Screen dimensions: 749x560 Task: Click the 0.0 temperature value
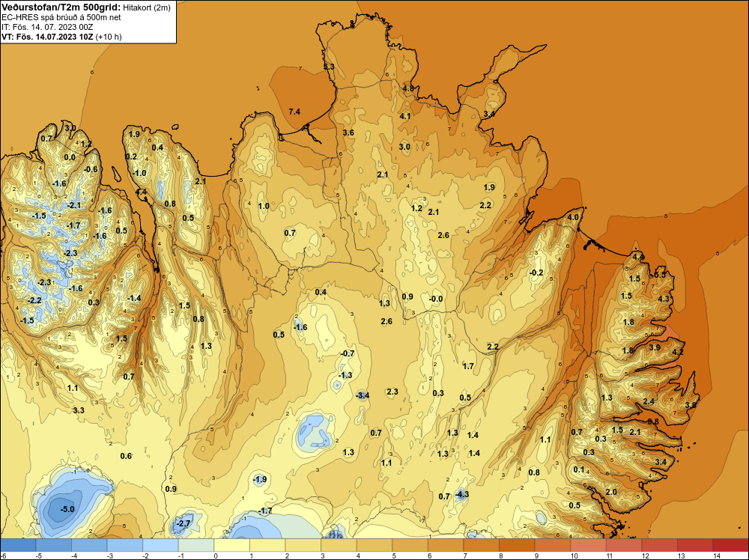click(70, 157)
